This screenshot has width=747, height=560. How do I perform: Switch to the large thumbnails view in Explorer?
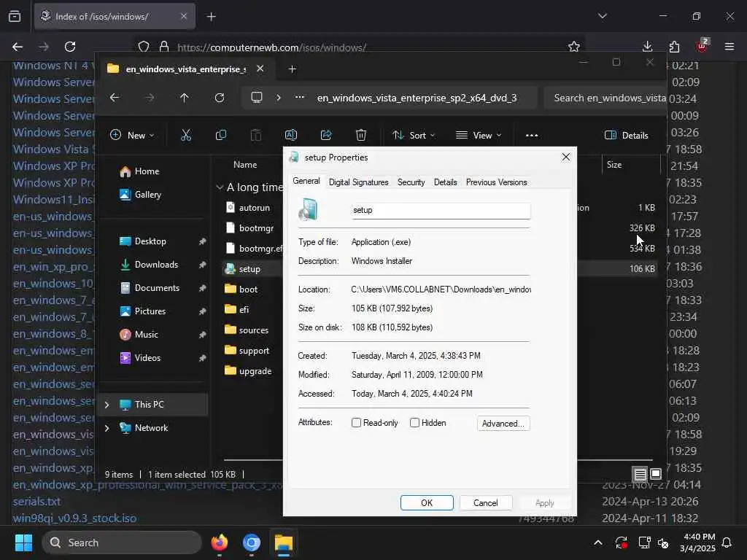[656, 474]
